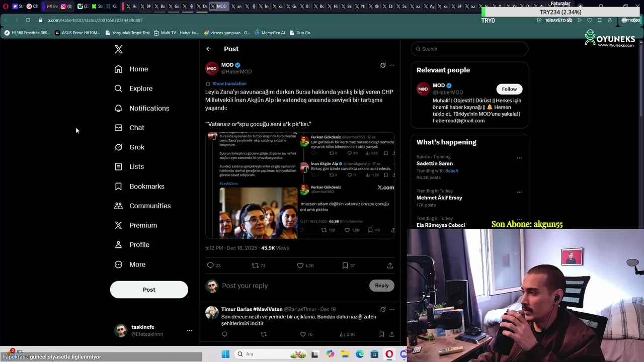Follow MOD in Relevant people
This screenshot has width=644, height=362.
tap(509, 89)
